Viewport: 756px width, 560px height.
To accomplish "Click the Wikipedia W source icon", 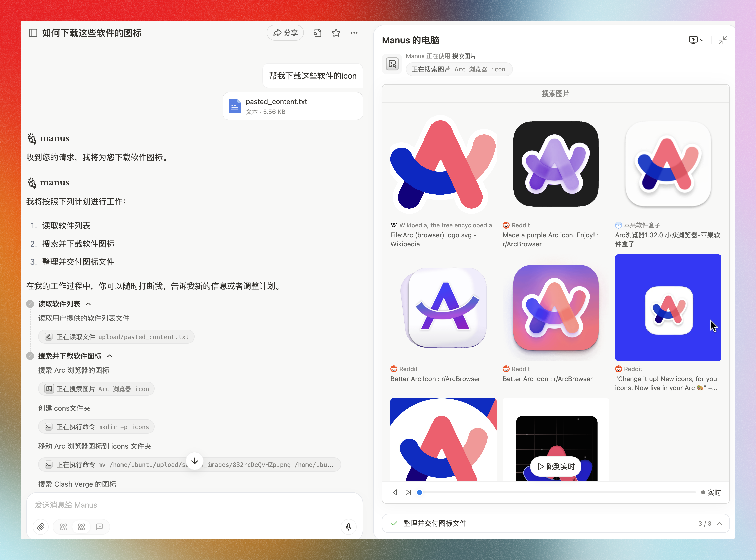I will tap(394, 225).
